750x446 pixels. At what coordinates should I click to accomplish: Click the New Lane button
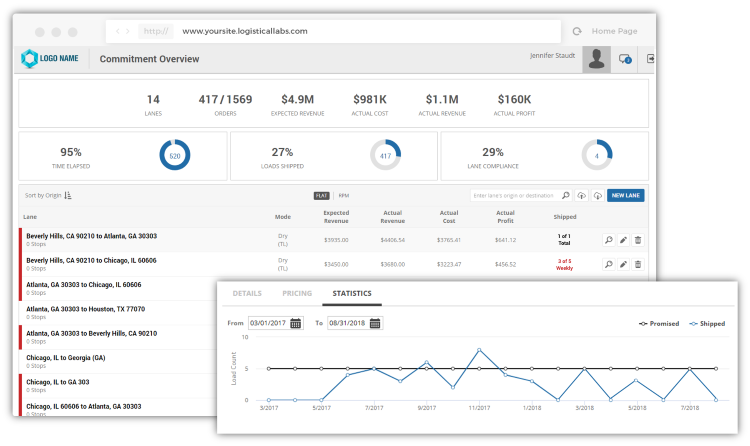pos(626,196)
